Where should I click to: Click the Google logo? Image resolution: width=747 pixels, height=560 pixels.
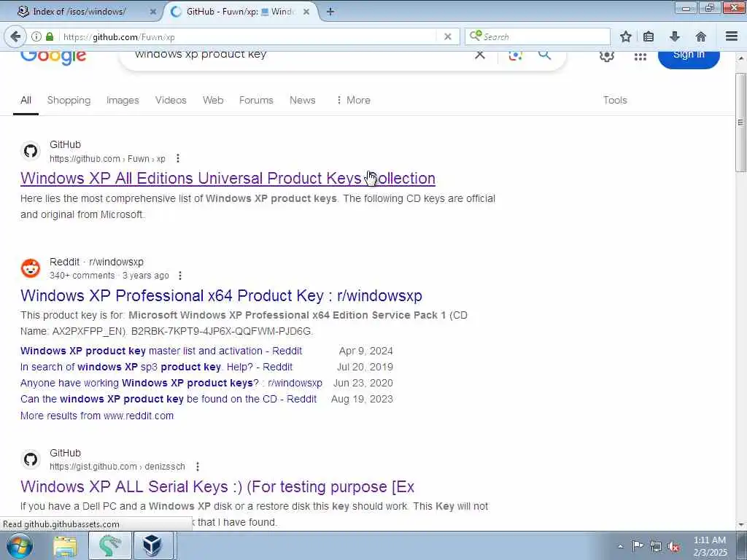[53, 57]
